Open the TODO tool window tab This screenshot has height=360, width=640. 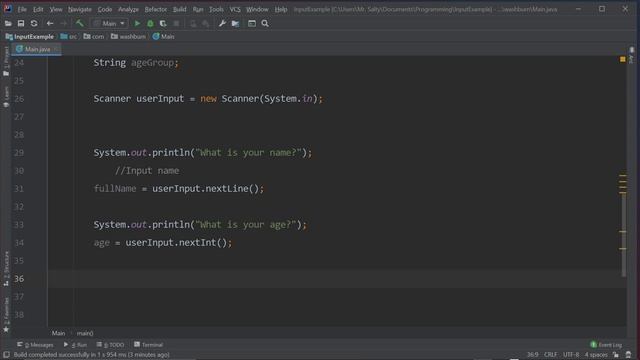point(110,345)
